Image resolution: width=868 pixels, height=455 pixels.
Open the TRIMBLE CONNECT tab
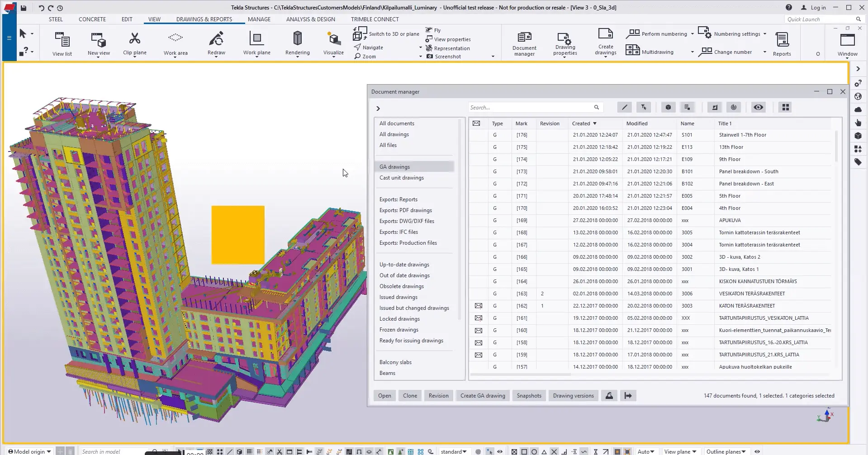[x=375, y=19]
